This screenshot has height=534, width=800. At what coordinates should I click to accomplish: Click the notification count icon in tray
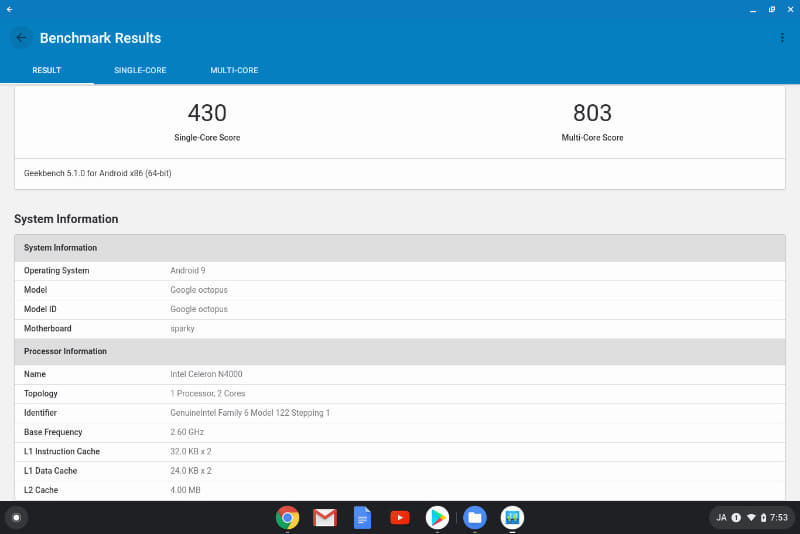(736, 518)
